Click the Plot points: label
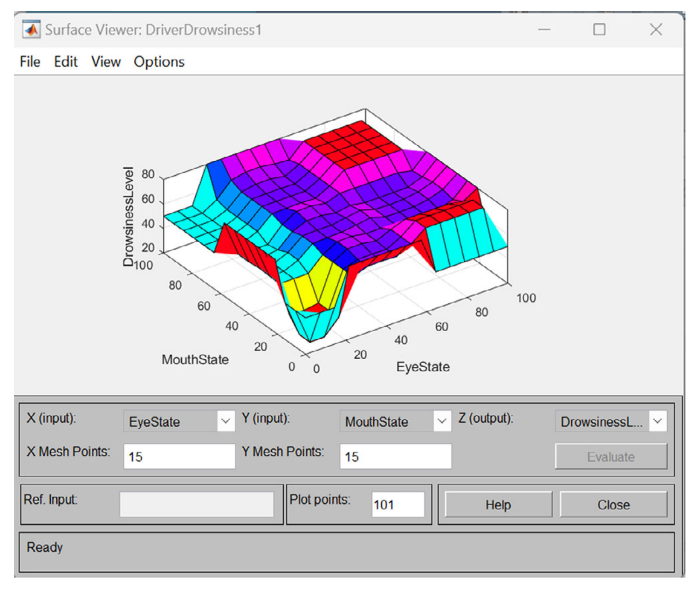 pos(320,500)
